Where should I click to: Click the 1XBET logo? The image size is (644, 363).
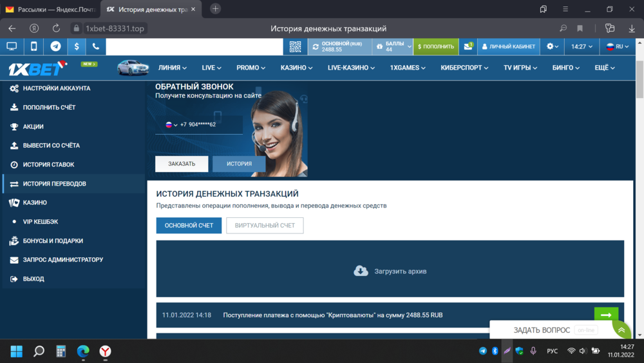[38, 68]
